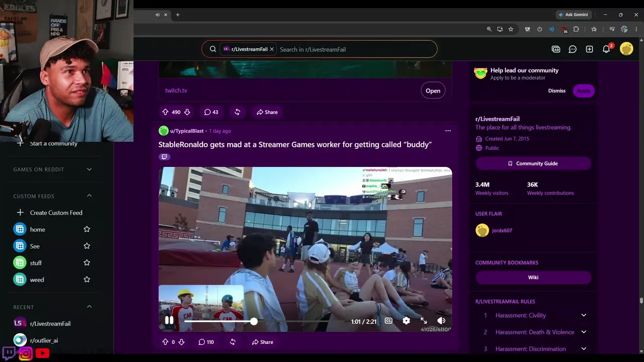
Task: Expand the Harassment: Civility rule
Action: click(x=584, y=315)
